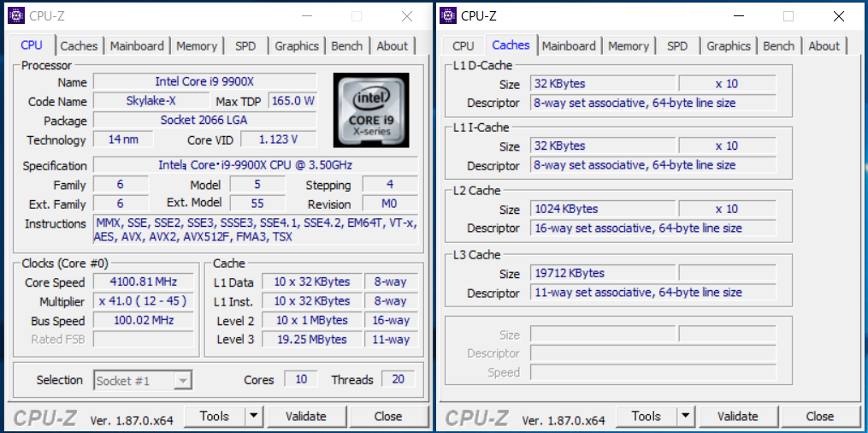The width and height of the screenshot is (868, 433).
Task: Click the Cores value 10
Action: tap(301, 379)
